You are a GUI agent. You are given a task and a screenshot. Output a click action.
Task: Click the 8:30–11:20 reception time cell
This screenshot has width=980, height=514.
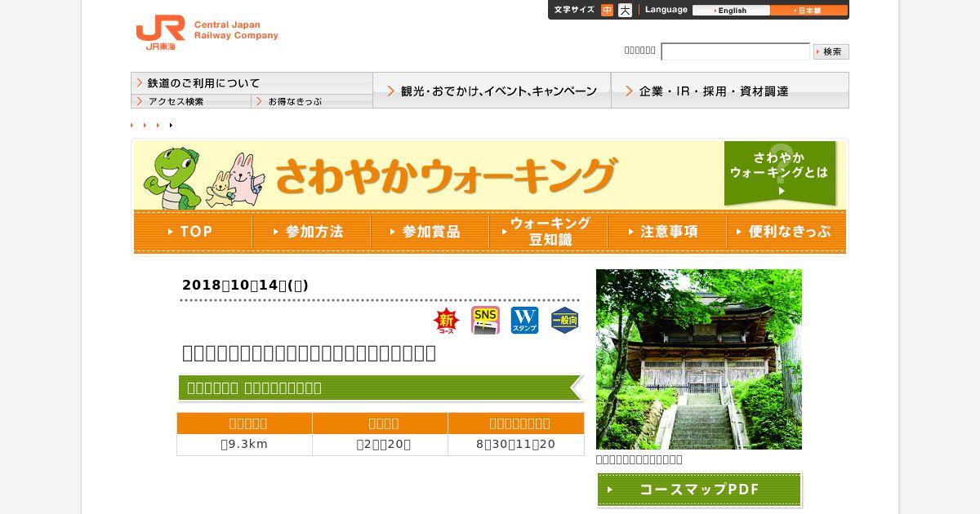(x=516, y=445)
